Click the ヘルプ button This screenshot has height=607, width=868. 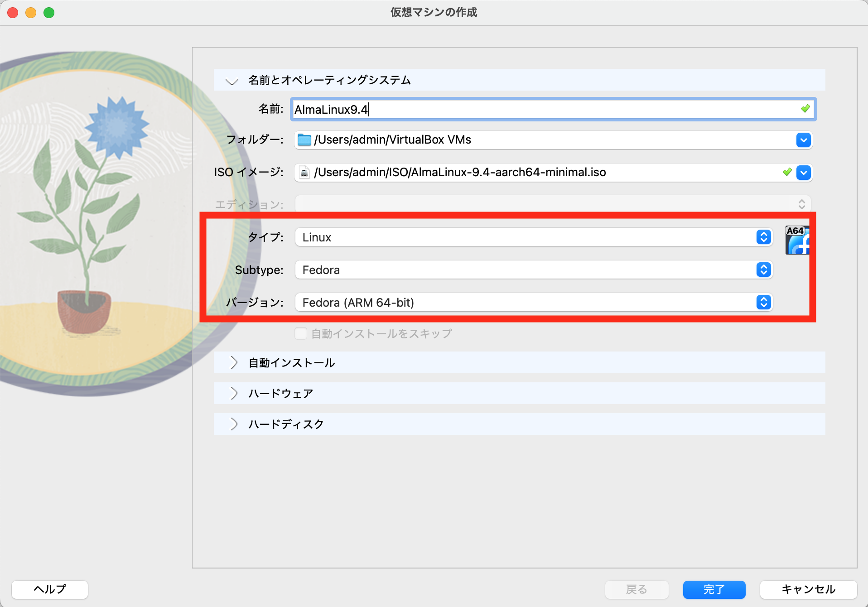click(50, 589)
